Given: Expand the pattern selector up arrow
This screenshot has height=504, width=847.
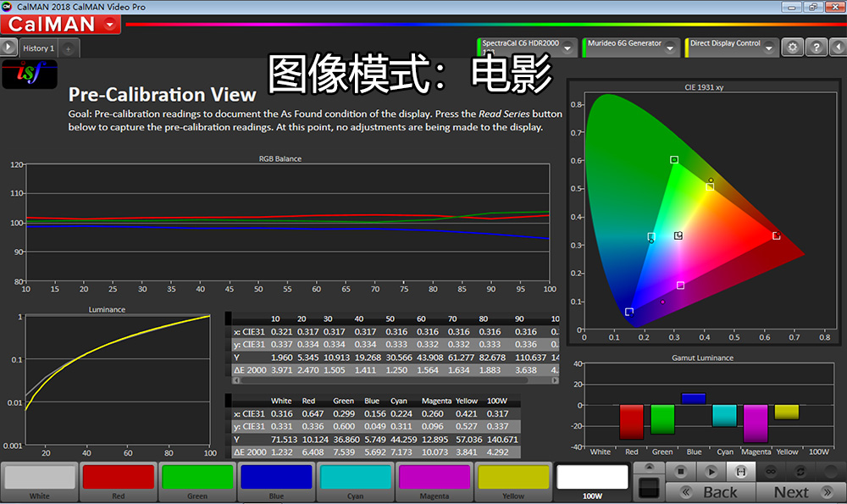Looking at the screenshot, I should 649,468.
